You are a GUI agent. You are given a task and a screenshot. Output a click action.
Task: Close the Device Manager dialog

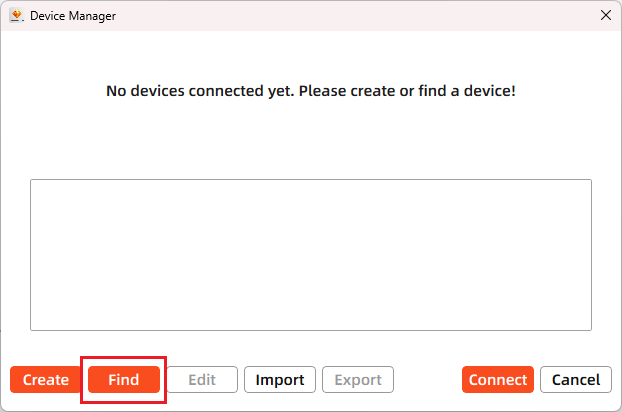pos(604,15)
